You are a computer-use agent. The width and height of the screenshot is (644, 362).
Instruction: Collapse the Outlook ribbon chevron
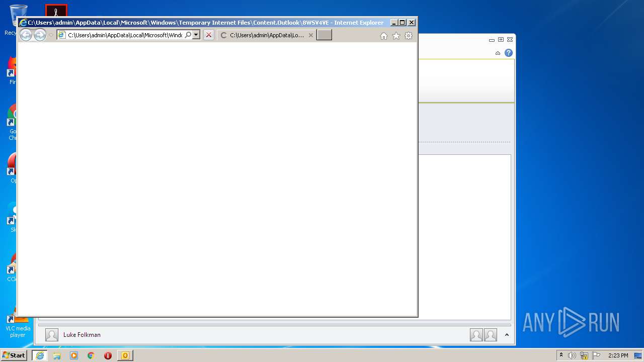click(498, 53)
